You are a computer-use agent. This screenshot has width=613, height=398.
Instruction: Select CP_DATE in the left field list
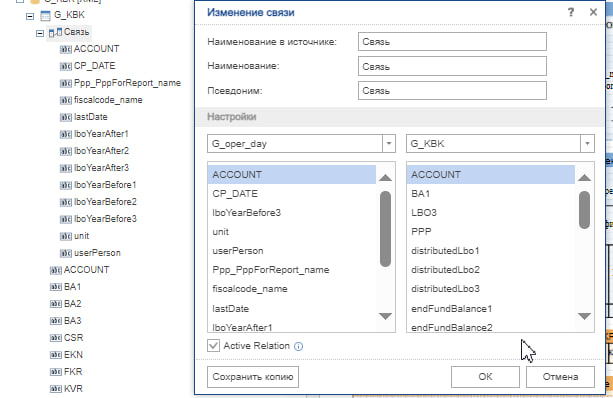292,194
